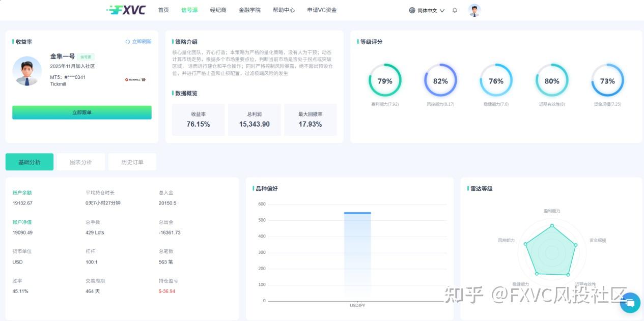
Task: Click the 数据概览 heading
Action: (x=186, y=93)
